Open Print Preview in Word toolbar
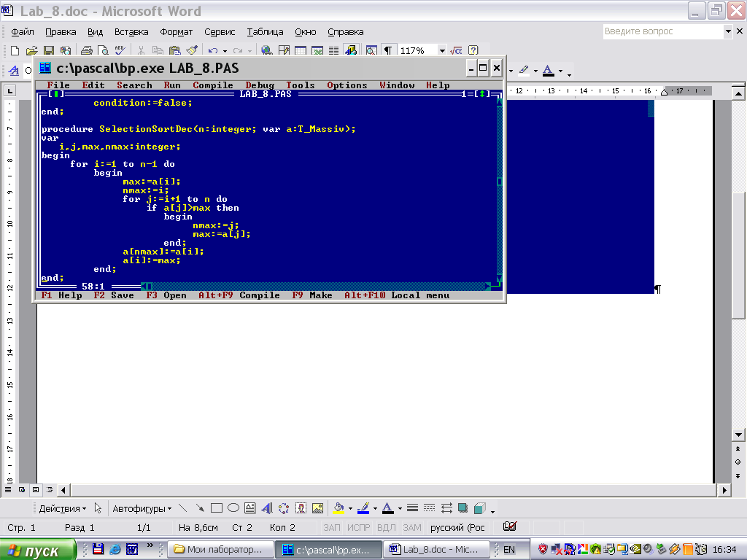747x560 pixels. tap(103, 50)
